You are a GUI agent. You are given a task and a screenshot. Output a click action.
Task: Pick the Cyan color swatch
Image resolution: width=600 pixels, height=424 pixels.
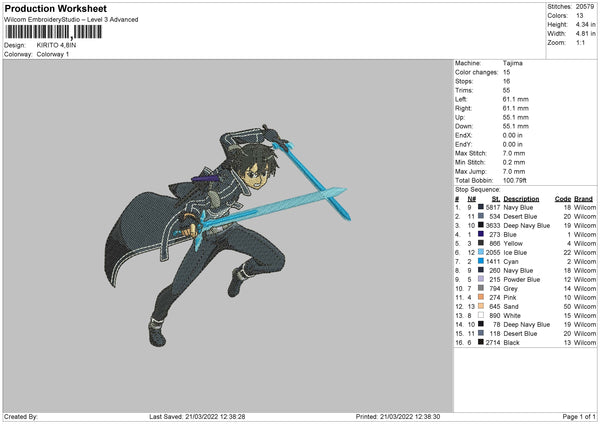[x=481, y=261]
